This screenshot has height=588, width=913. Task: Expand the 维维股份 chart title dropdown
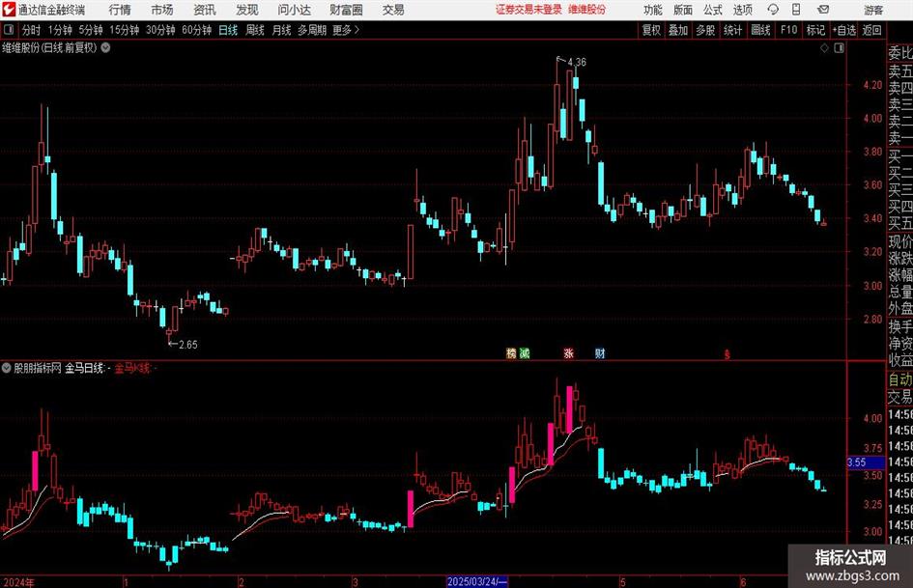(x=106, y=47)
